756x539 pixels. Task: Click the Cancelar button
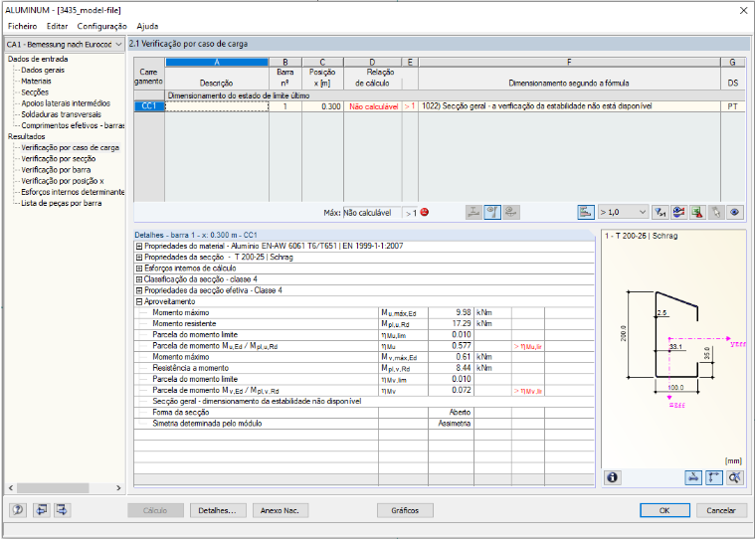721,510
